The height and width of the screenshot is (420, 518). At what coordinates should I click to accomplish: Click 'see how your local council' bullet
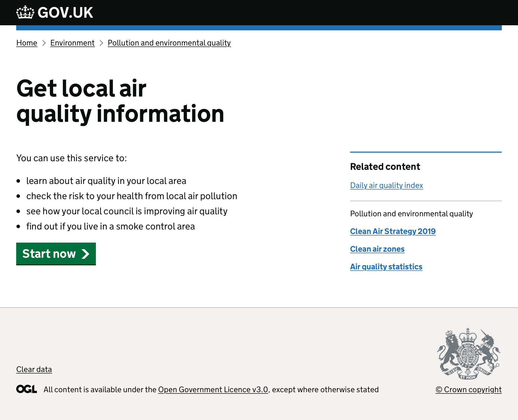point(127,211)
